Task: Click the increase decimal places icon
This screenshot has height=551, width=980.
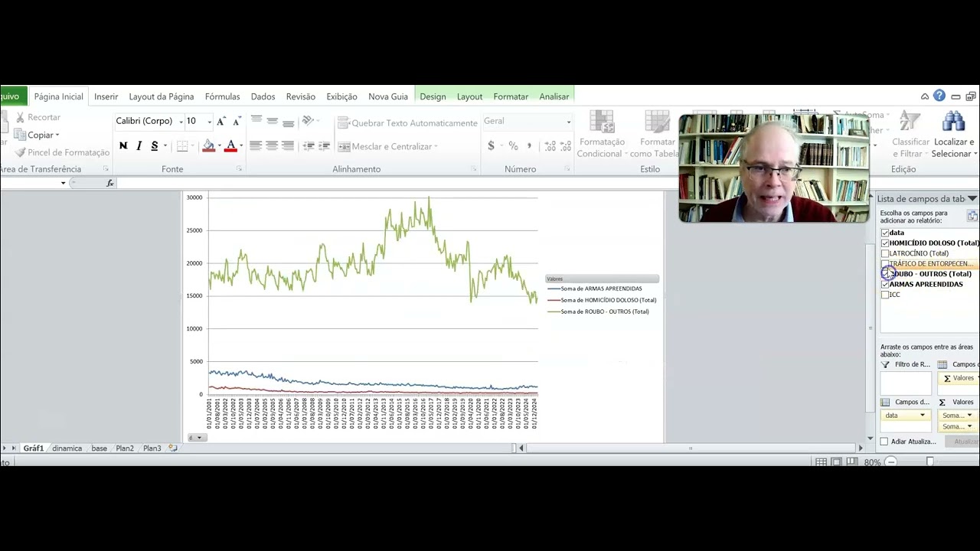Action: (x=550, y=146)
